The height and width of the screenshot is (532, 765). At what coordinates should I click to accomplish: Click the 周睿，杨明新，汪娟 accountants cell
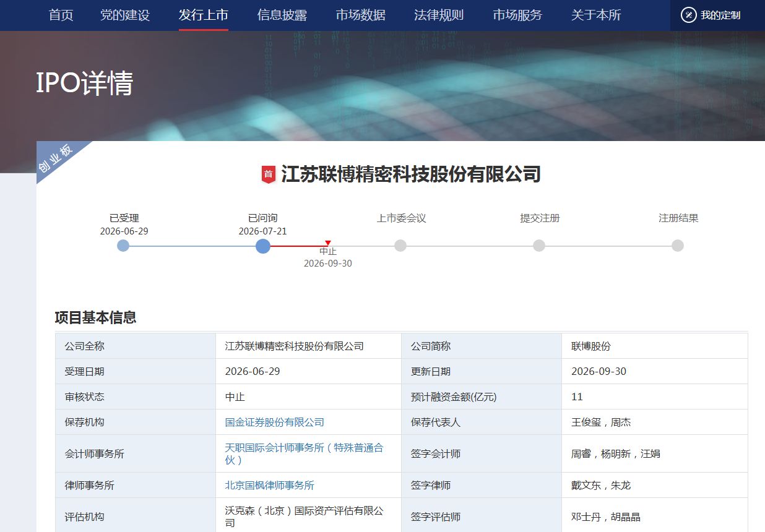[x=655, y=454]
